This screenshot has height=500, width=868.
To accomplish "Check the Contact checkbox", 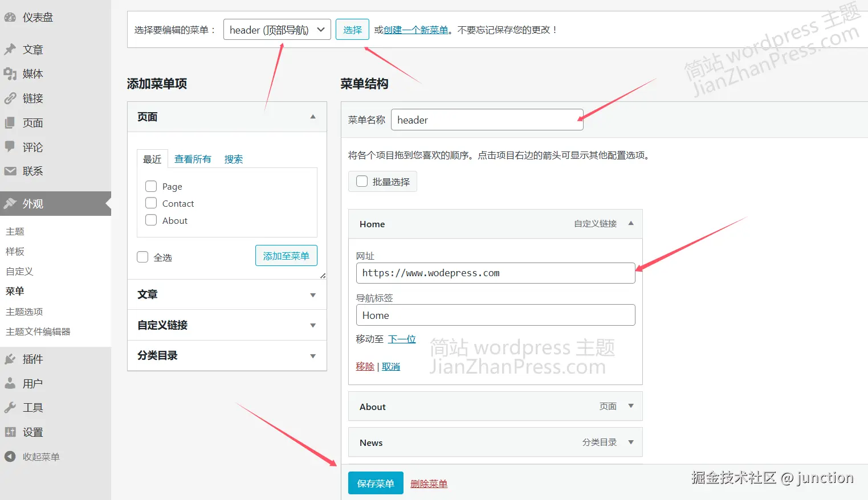I will click(x=151, y=203).
